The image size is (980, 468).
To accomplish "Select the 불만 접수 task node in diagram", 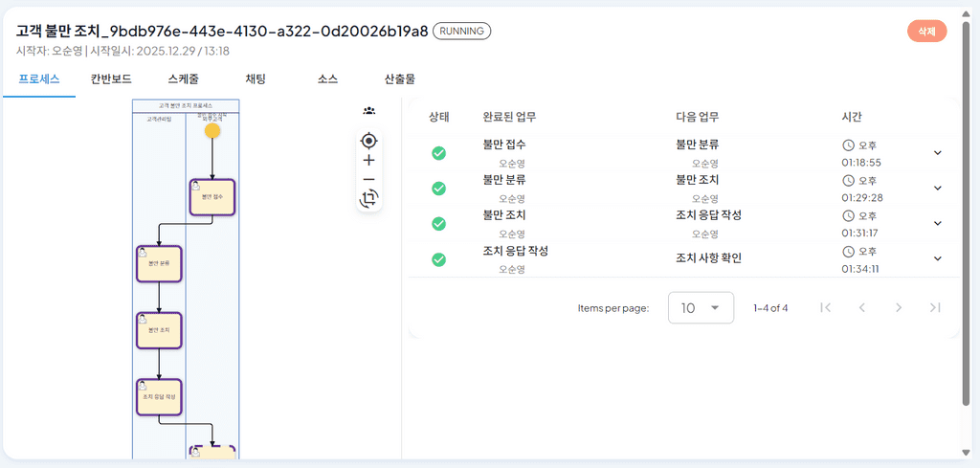I will (x=212, y=197).
